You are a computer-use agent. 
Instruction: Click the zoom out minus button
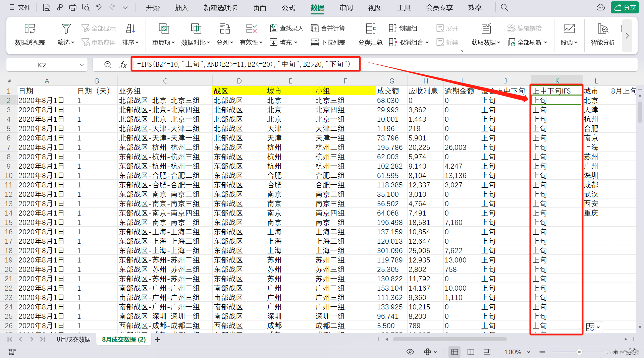coord(542,352)
